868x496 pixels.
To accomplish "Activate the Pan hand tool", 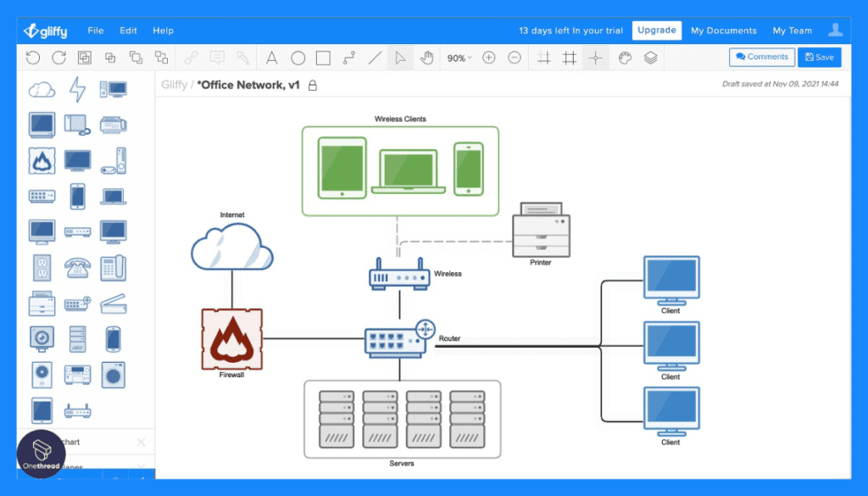I will (x=426, y=58).
